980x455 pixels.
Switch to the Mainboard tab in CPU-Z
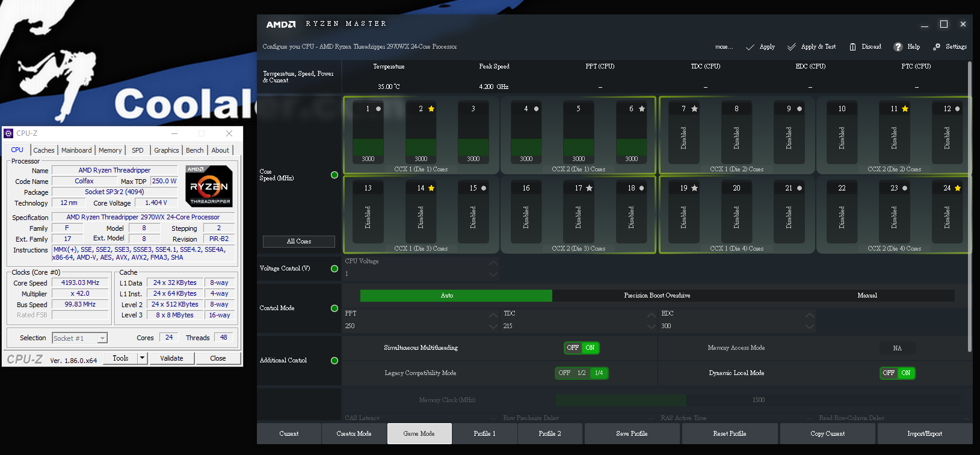click(76, 150)
